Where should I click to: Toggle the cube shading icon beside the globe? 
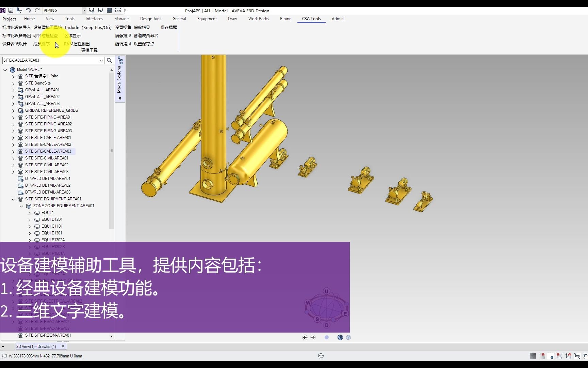click(x=348, y=337)
